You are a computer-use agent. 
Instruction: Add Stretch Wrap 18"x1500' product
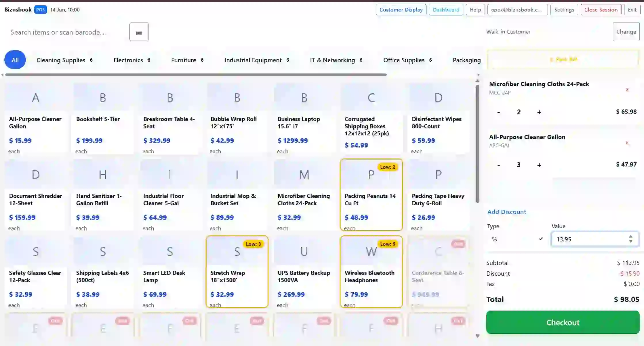pos(237,272)
